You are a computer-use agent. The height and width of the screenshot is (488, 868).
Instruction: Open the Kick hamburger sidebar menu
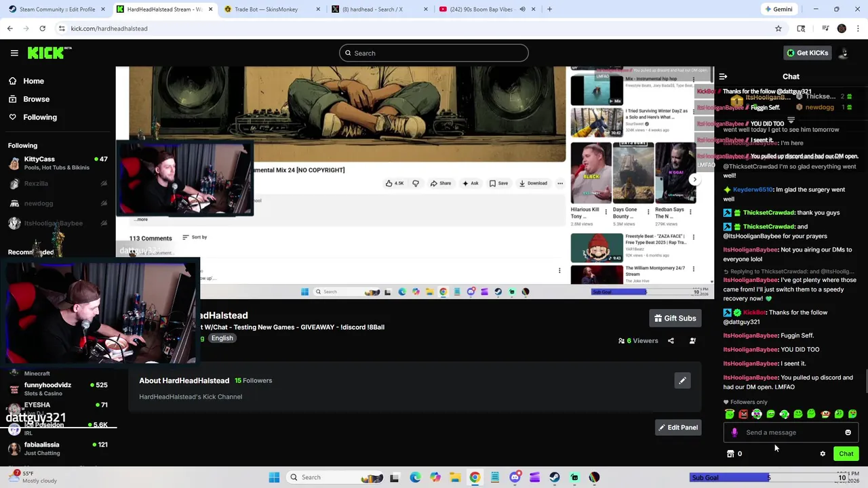[x=14, y=53]
